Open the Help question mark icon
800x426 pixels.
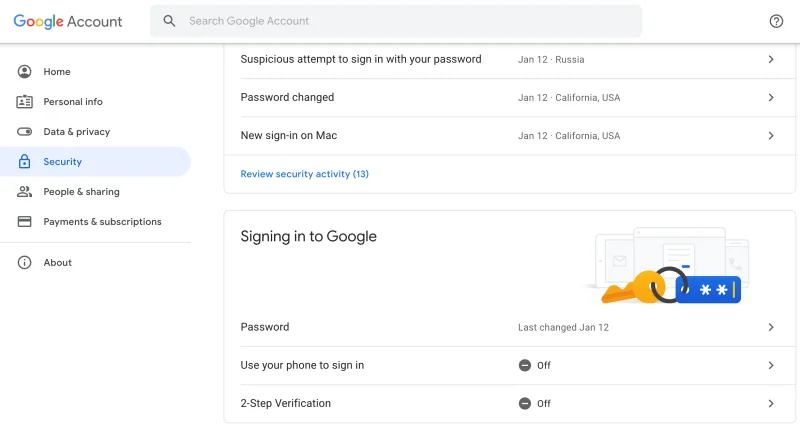click(777, 21)
